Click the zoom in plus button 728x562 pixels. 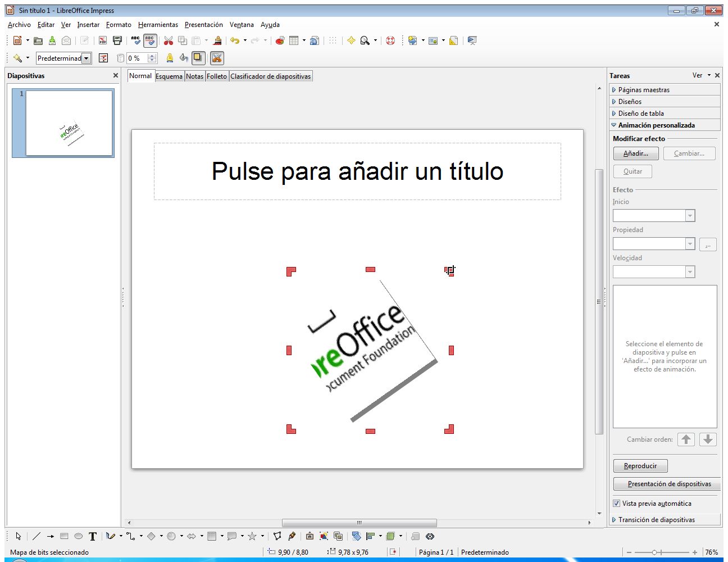[695, 552]
